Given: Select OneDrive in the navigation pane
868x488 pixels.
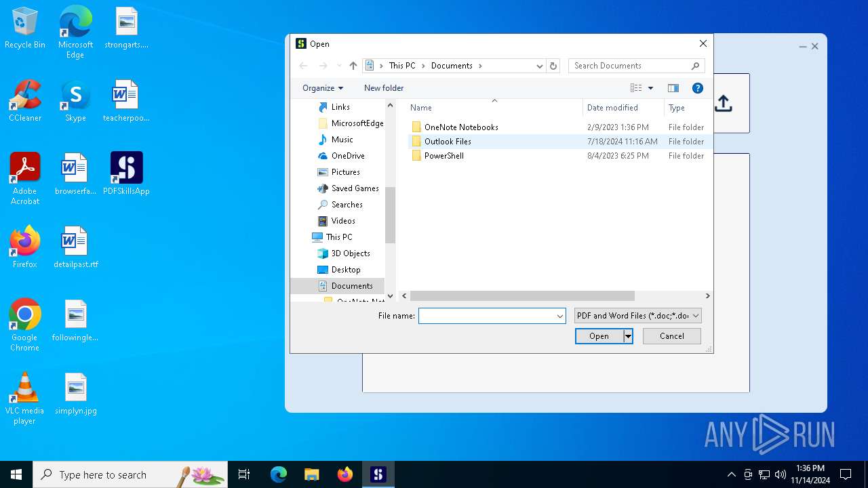Looking at the screenshot, I should pos(348,156).
